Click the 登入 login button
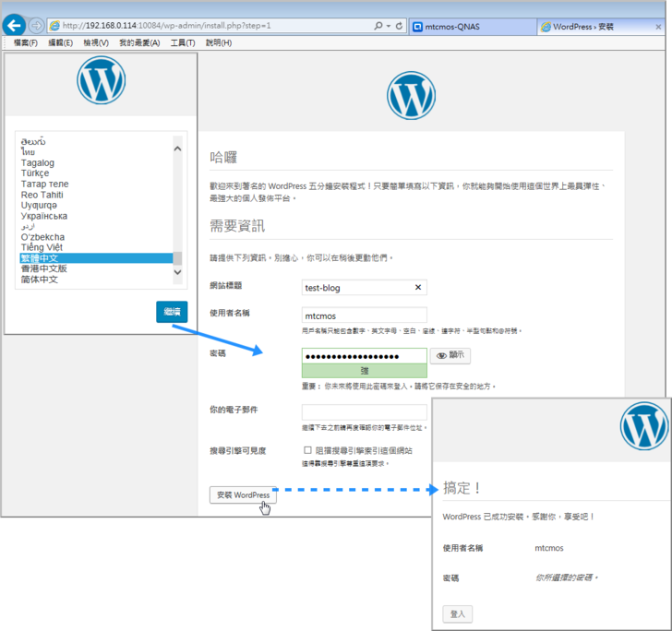 pos(458,614)
